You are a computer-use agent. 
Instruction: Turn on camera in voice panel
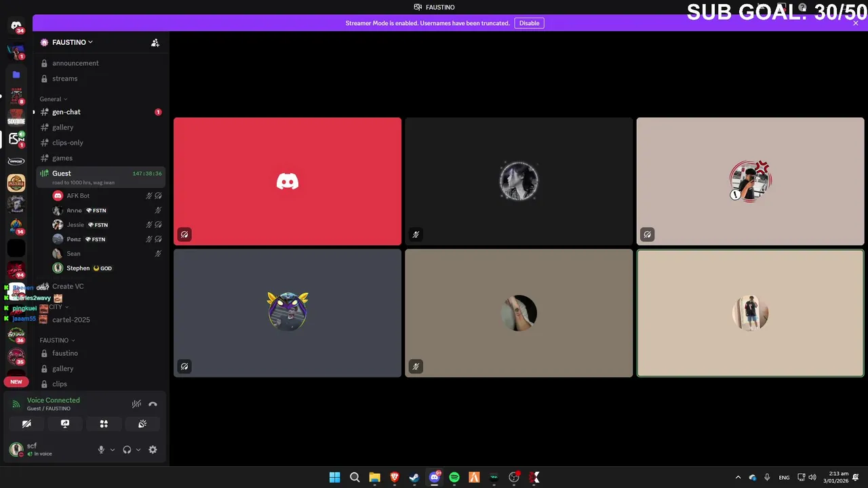click(26, 424)
